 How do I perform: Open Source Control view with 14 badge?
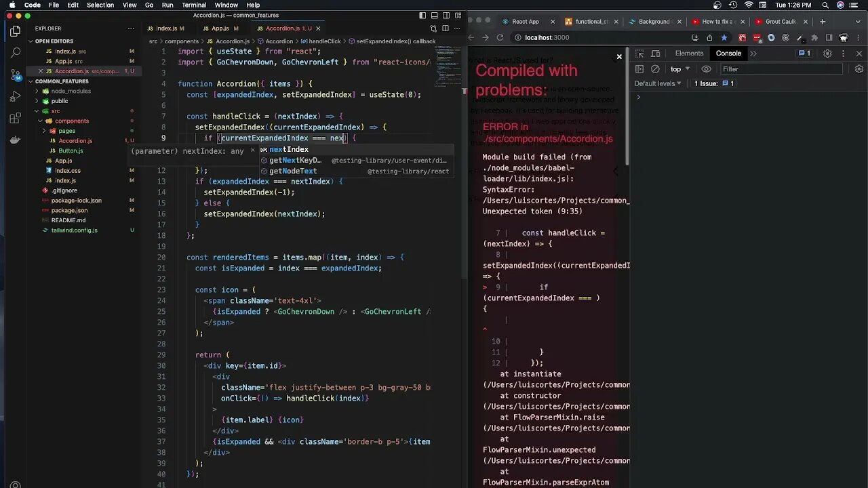coord(15,75)
